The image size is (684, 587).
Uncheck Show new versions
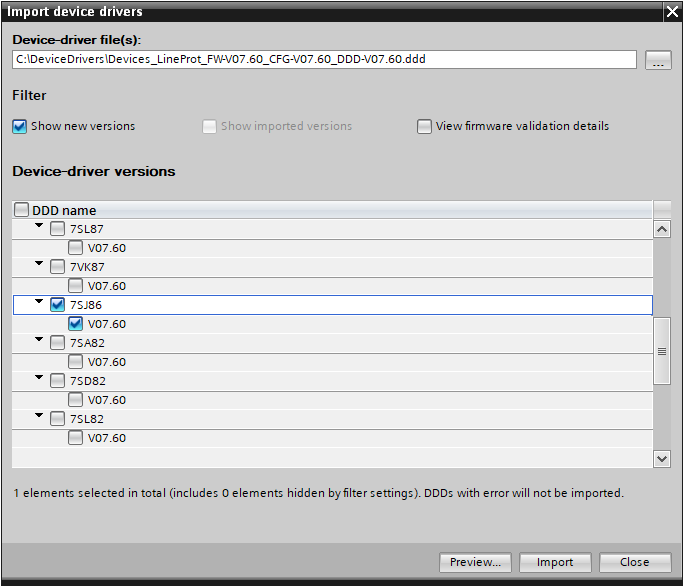(20, 126)
